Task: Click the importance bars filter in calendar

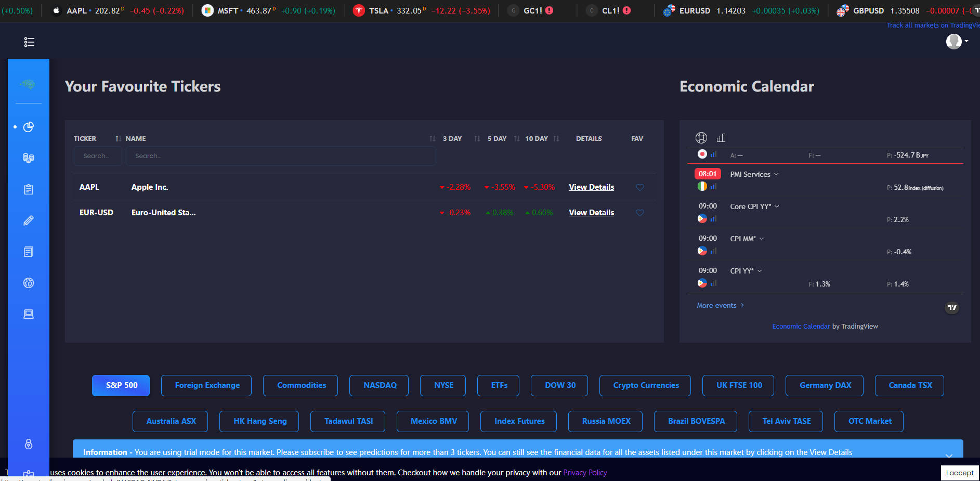Action: point(721,138)
